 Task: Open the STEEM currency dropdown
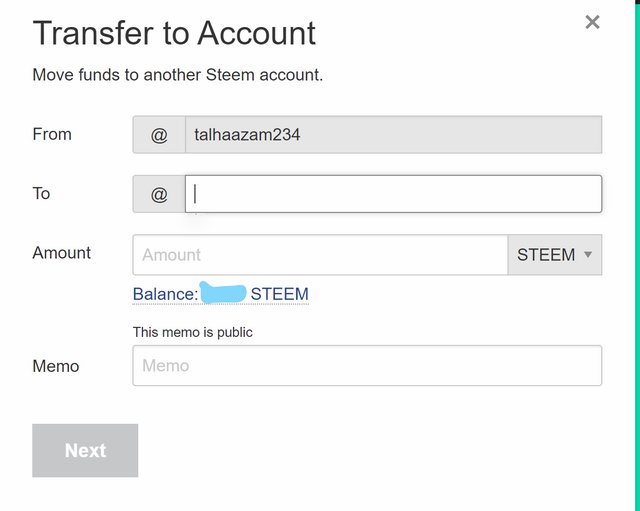coord(554,255)
